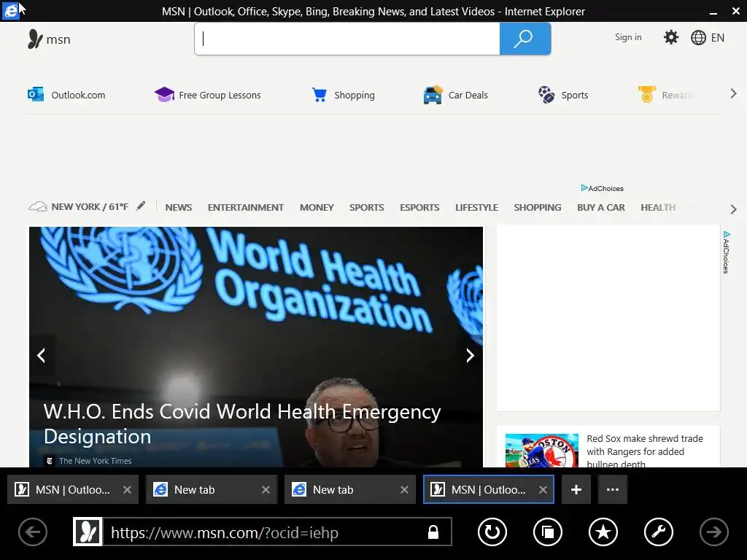Click the Sports balls icon
The image size is (747, 560).
pyautogui.click(x=546, y=95)
